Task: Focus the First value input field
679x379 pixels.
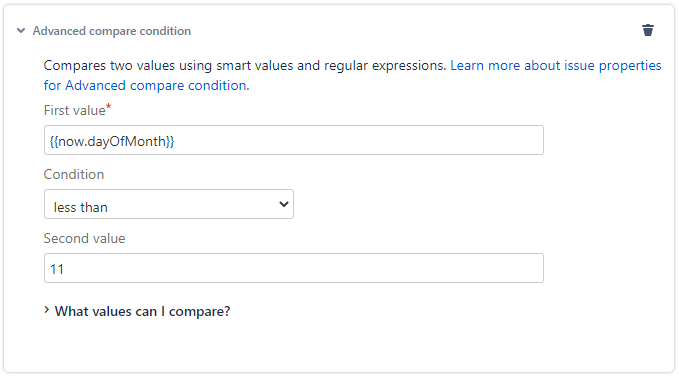Action: [294, 140]
